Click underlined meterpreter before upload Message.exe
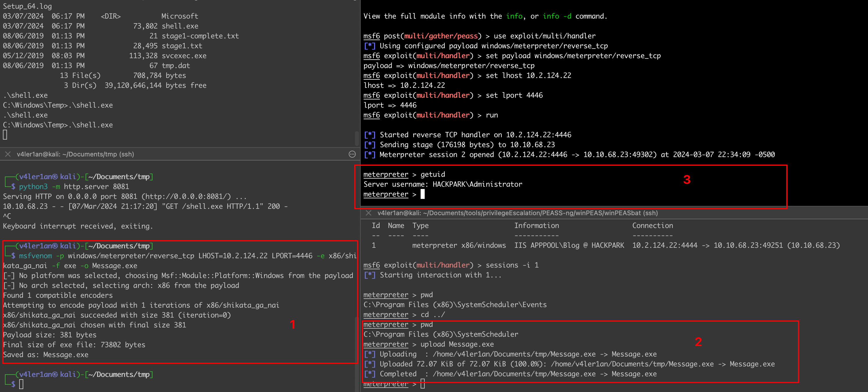 pos(385,344)
